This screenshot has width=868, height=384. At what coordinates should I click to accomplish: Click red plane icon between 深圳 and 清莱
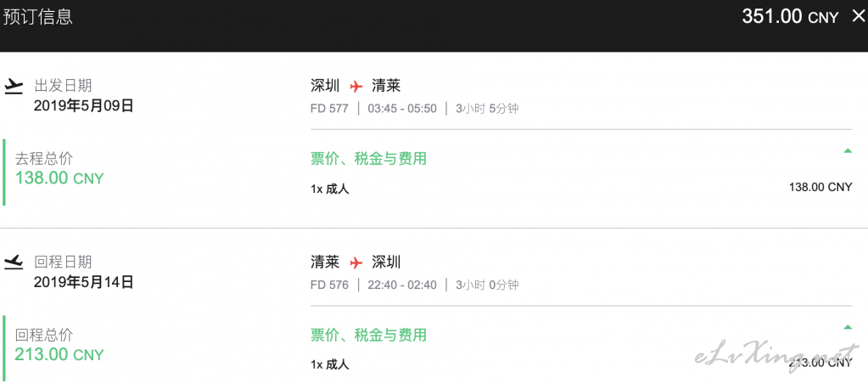point(356,87)
